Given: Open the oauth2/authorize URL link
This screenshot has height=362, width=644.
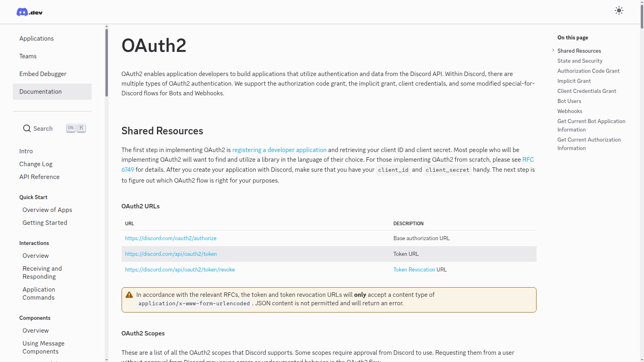Looking at the screenshot, I should pyautogui.click(x=171, y=239).
